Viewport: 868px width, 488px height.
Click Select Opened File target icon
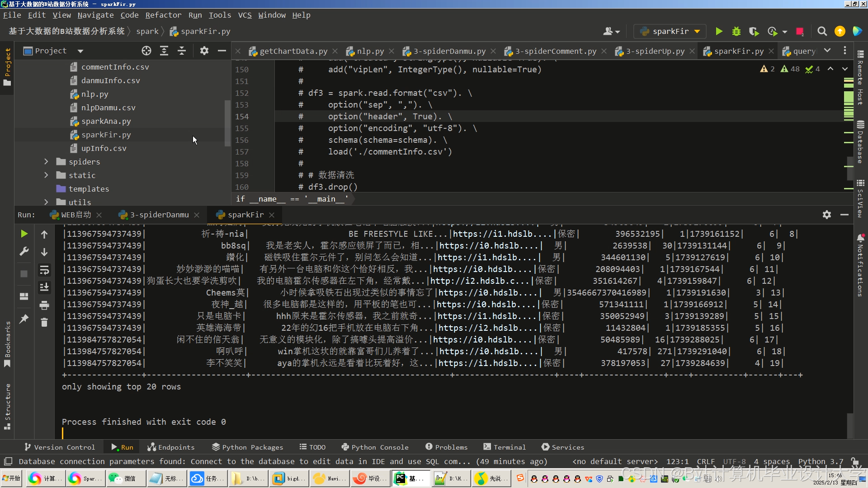click(x=146, y=51)
